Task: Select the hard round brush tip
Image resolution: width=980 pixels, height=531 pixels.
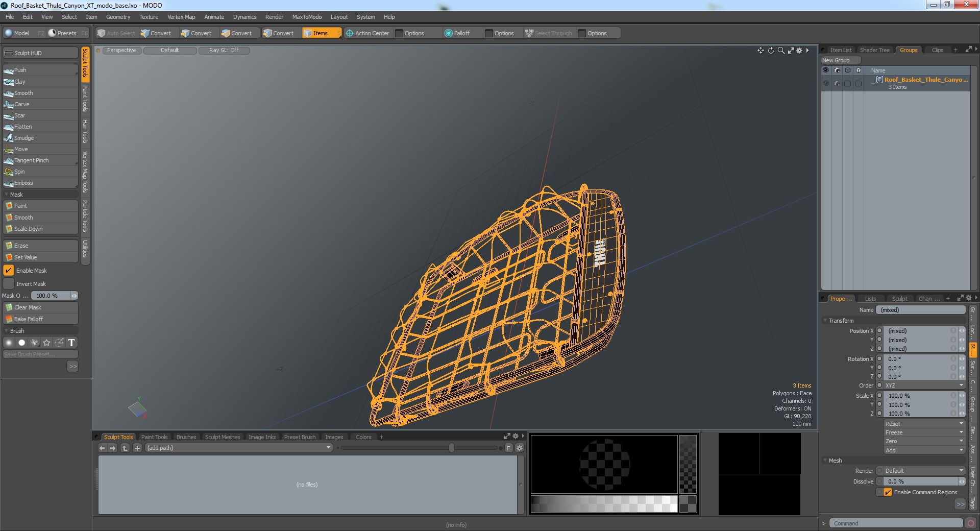Action: click(21, 343)
